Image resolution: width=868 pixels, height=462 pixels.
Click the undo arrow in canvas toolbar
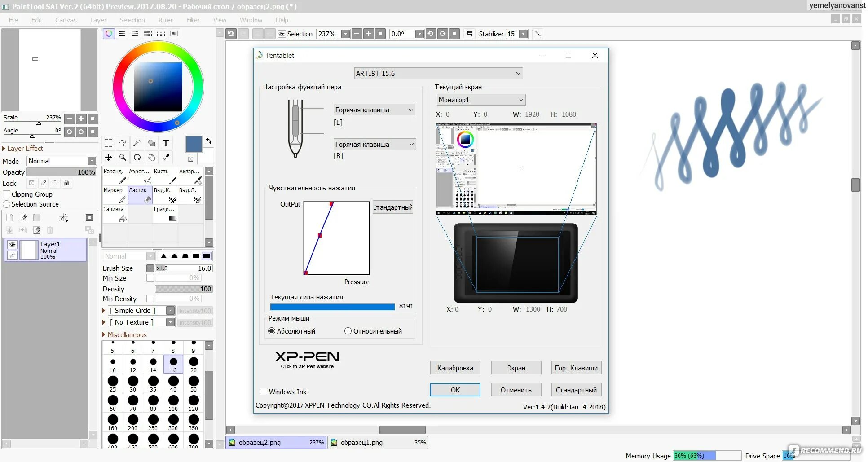coord(231,34)
